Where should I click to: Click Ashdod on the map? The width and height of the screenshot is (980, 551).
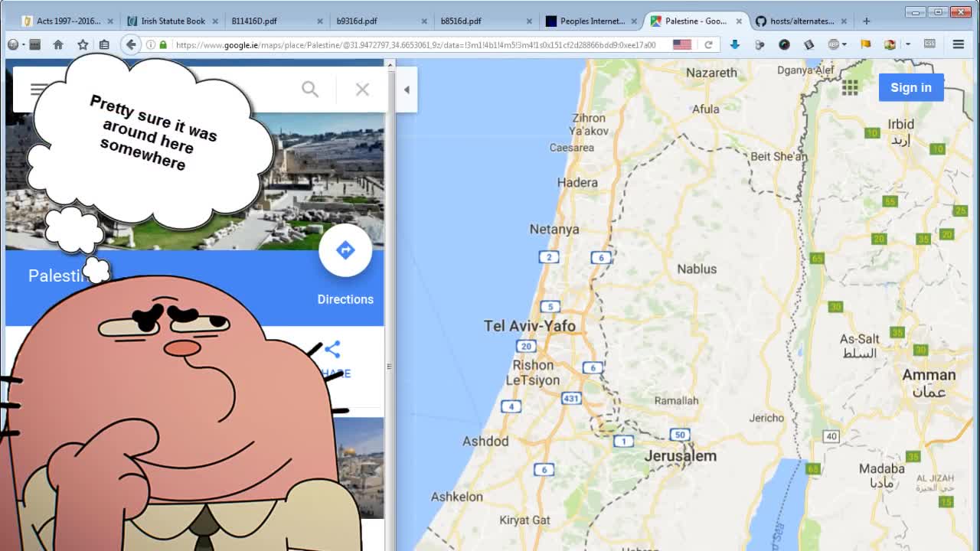(x=485, y=441)
